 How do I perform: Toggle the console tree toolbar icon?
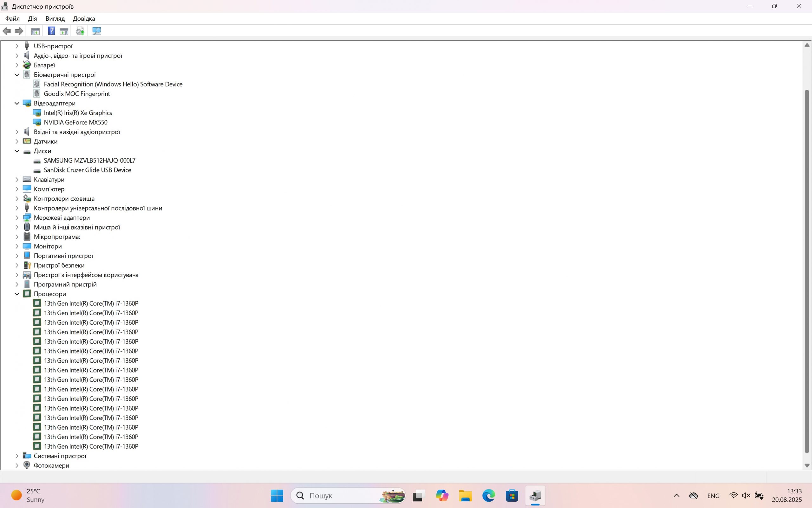point(35,31)
